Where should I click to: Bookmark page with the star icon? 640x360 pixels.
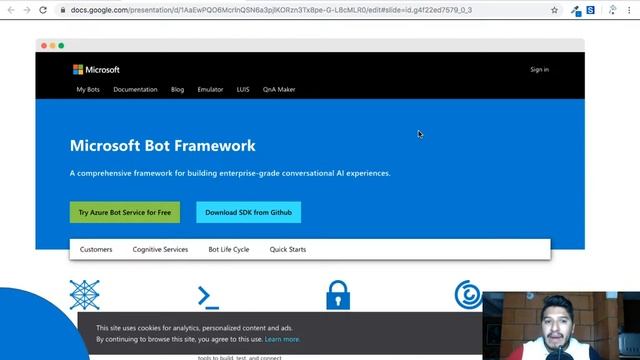554,10
